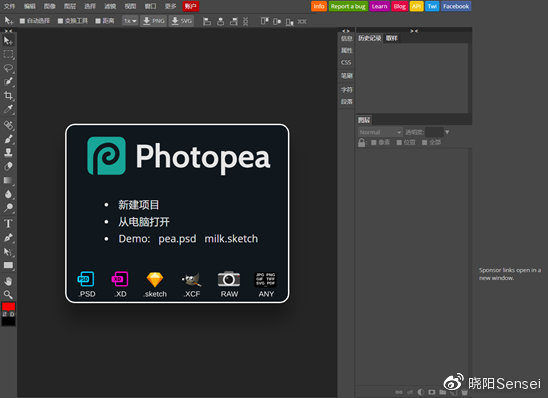This screenshot has height=398, width=548.
Task: Toggle the auto-select checkbox
Action: pos(22,21)
